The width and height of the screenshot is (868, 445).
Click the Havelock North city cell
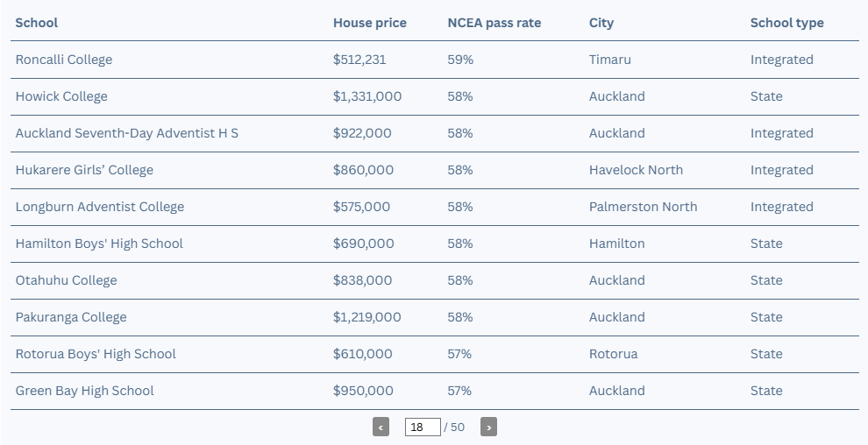pos(636,170)
